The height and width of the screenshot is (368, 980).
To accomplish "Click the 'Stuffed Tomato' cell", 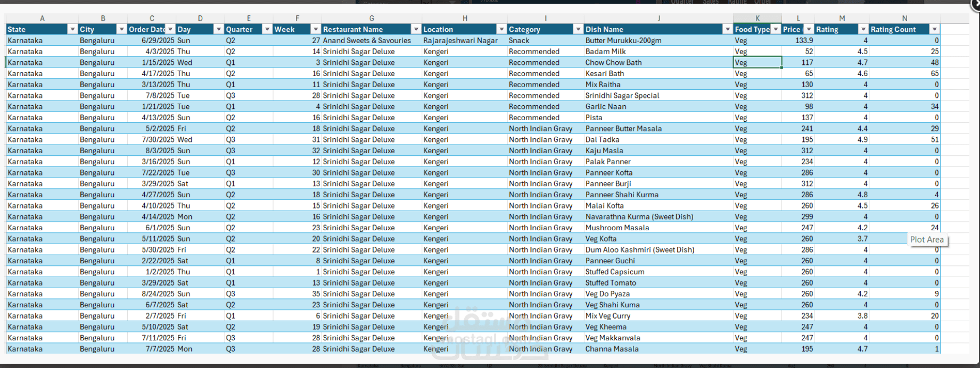I will tap(658, 283).
